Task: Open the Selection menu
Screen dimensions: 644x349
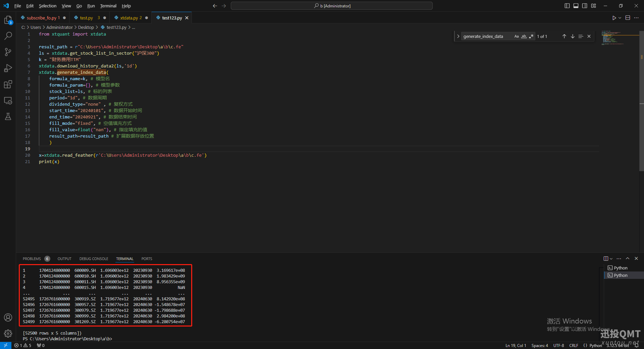Action: (48, 6)
